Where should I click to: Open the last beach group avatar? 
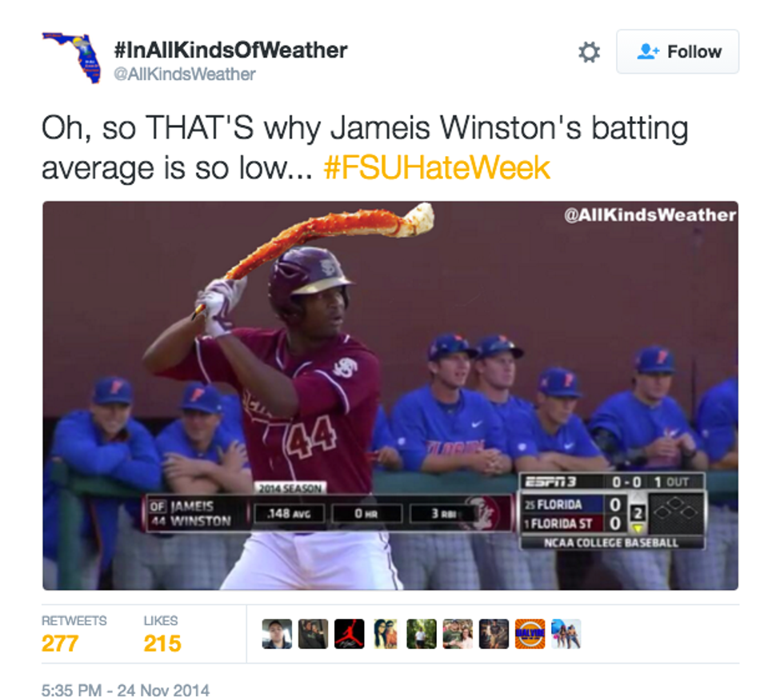tap(566, 634)
